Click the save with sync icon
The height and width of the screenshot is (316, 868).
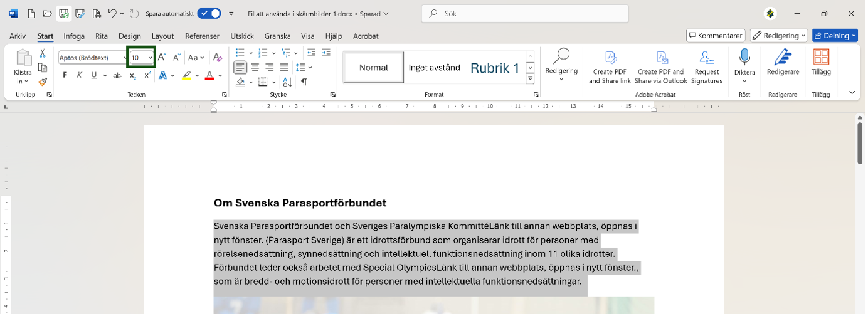[x=63, y=13]
